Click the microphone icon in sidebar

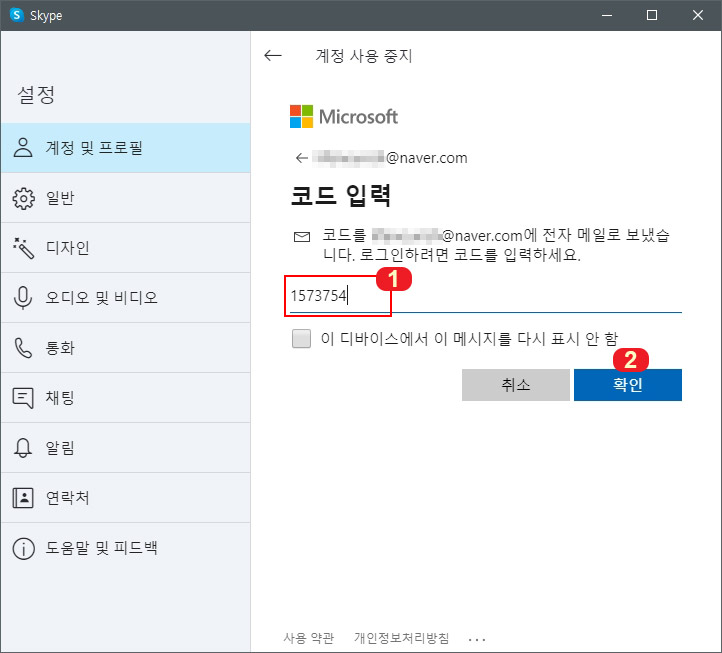tap(23, 298)
